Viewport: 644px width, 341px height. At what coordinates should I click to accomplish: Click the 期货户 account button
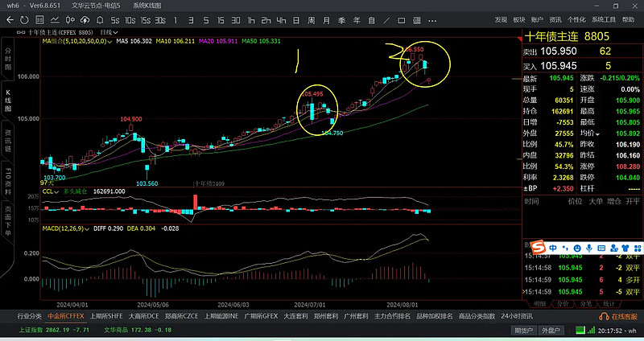coord(524,331)
